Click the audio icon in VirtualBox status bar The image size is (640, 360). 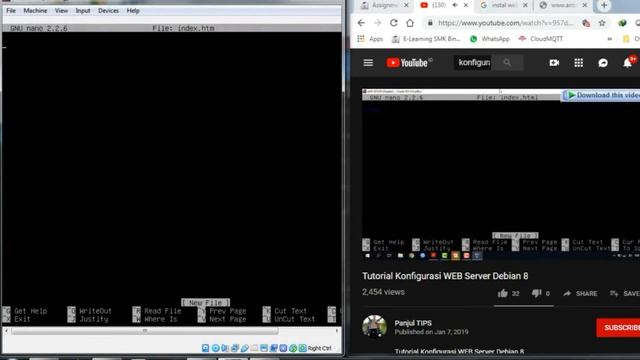[x=225, y=348]
